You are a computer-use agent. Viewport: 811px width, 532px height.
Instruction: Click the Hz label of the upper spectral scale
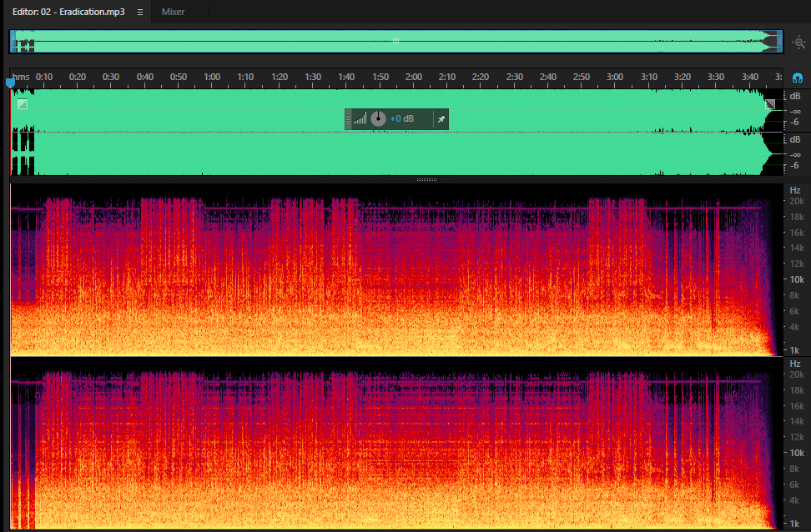click(x=795, y=190)
